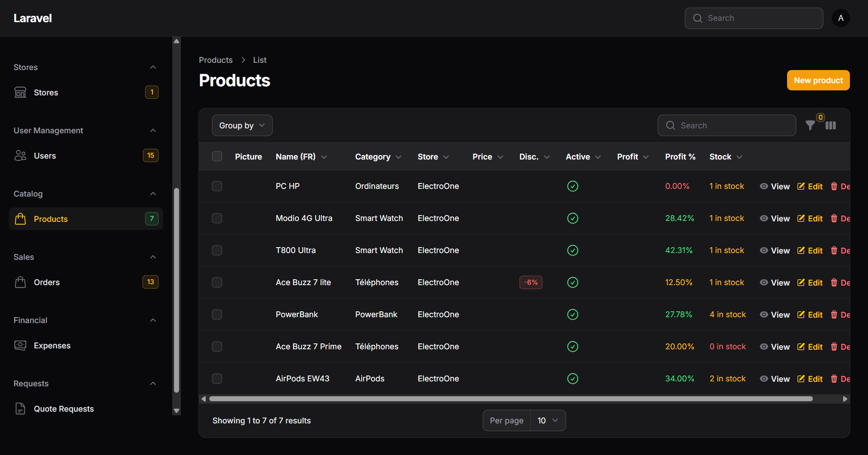Click the Users icon in sidebar
868x455 pixels.
(20, 155)
